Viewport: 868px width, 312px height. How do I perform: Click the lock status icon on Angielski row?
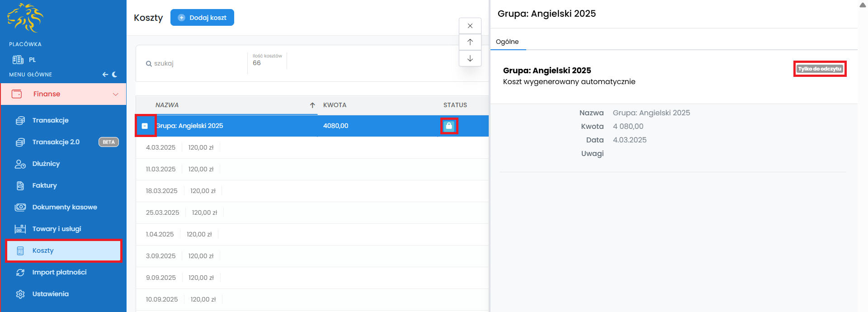[449, 126]
